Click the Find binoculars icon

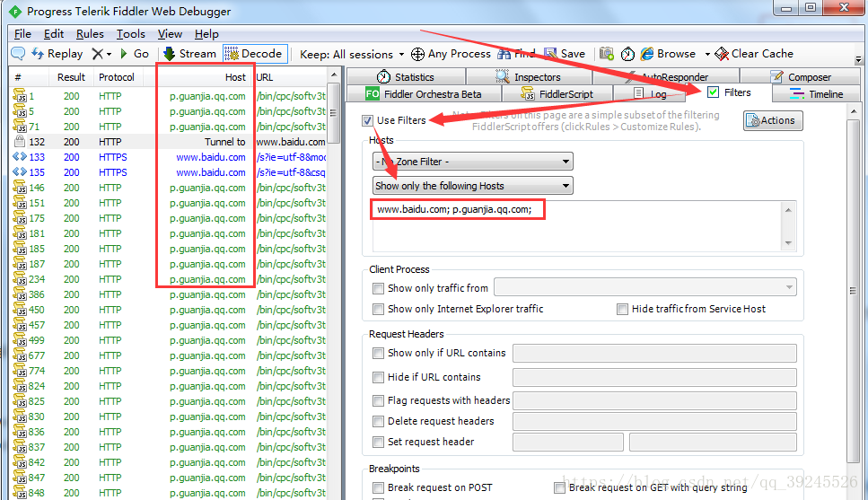pyautogui.click(x=504, y=54)
